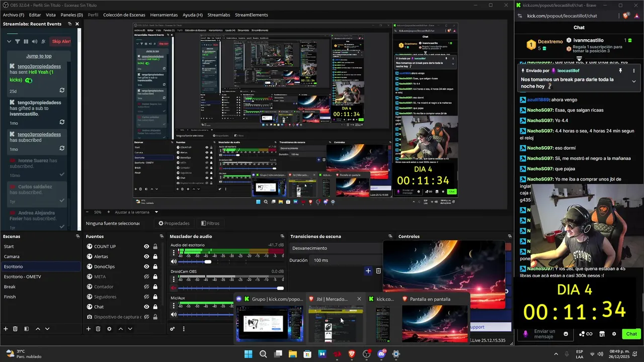Move selected source up in Fuentes
The image size is (644, 362).
(120, 329)
